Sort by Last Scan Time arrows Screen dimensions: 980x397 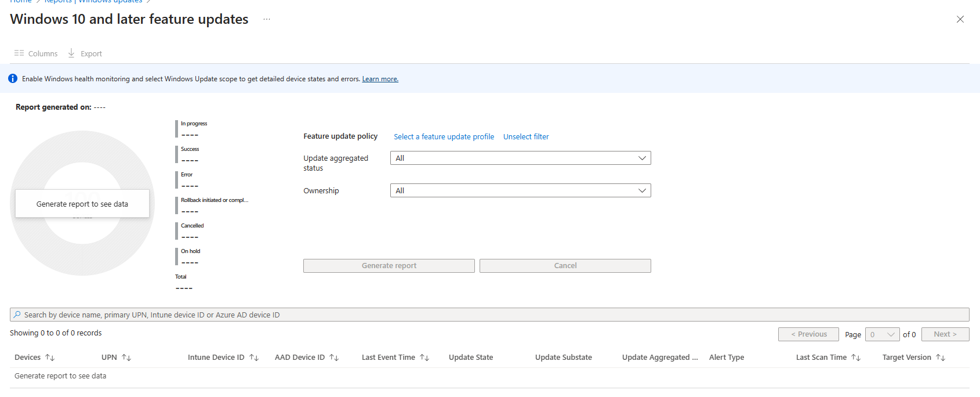856,358
